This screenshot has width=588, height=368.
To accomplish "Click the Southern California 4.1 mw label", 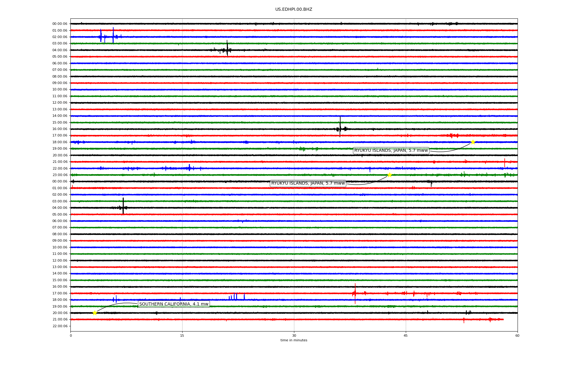I will pos(174,304).
